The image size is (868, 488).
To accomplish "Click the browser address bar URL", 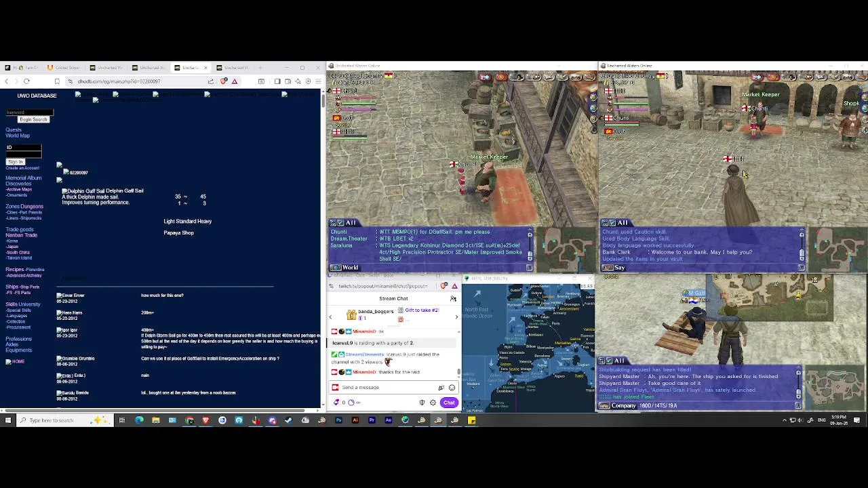I will 119,81.
